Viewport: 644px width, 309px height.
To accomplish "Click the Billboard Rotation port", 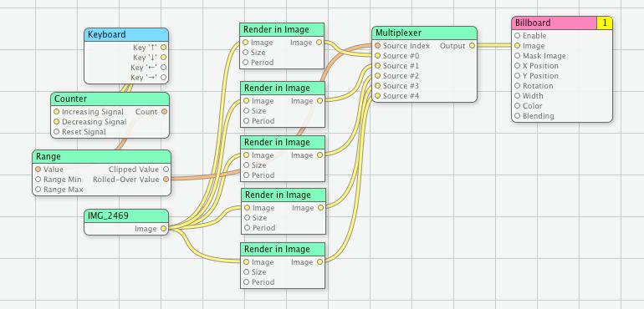I will [517, 86].
